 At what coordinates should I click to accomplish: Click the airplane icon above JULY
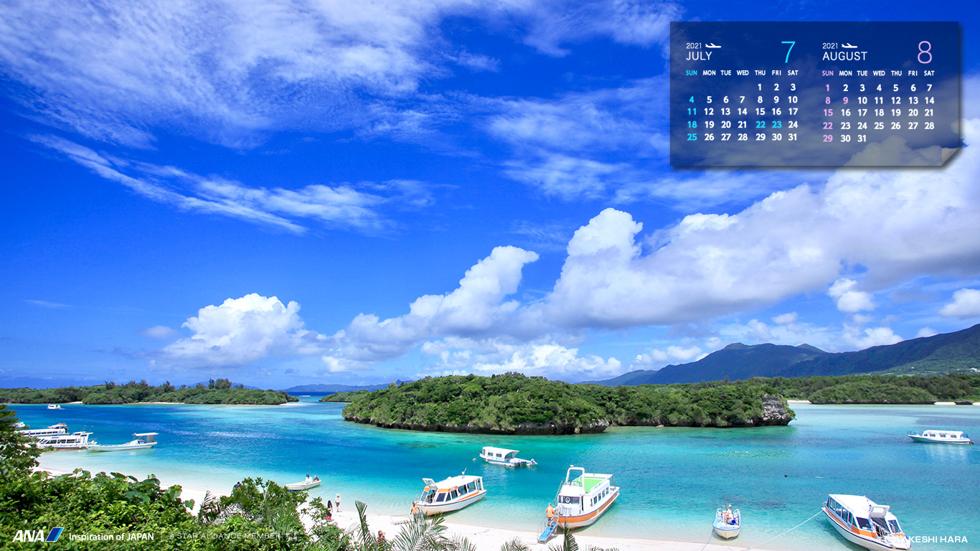coord(712,45)
